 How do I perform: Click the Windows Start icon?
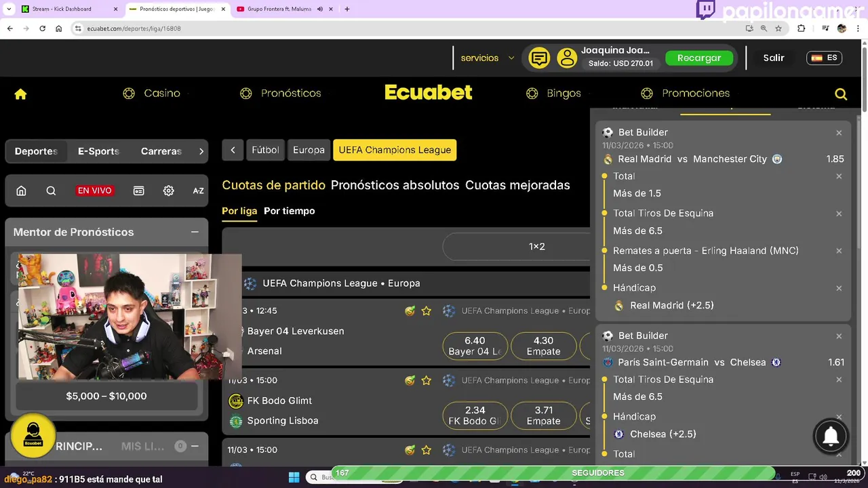pyautogui.click(x=294, y=477)
